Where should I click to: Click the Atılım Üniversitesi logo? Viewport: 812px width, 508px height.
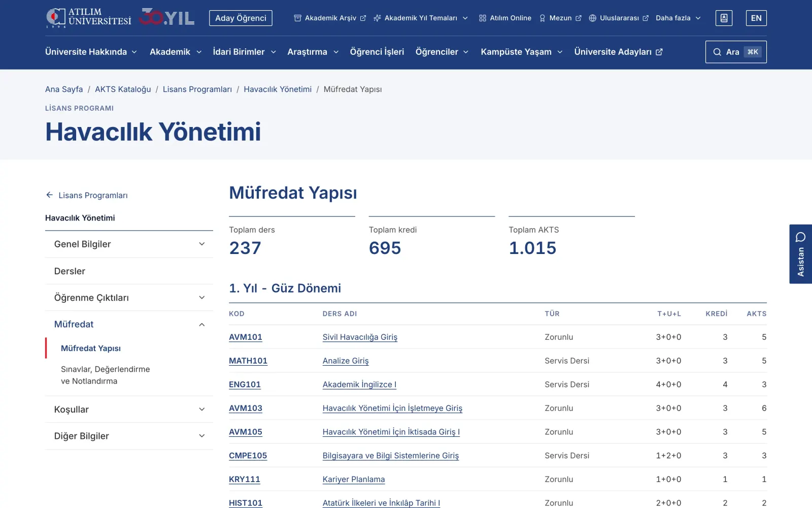pyautogui.click(x=89, y=18)
